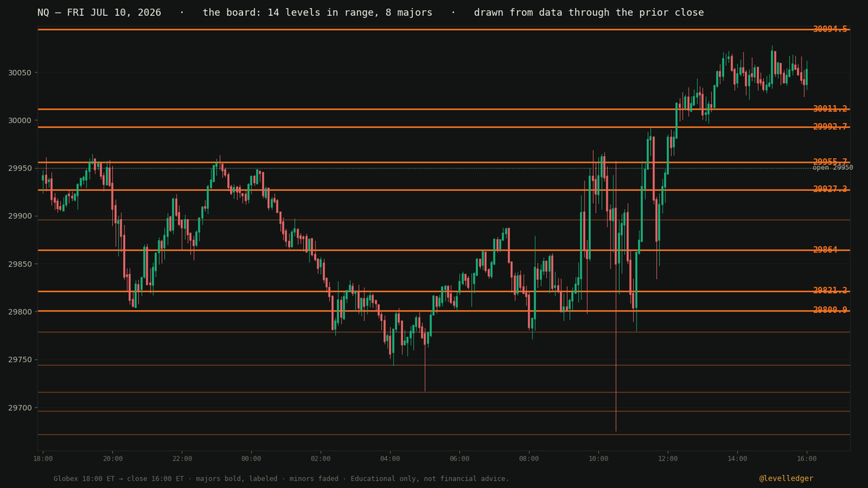Select the 29927.3 major level label
868x488 pixels.
830,189
